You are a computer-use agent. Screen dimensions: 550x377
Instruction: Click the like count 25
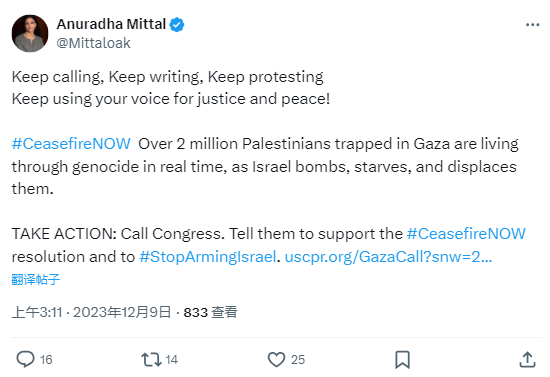tap(298, 359)
